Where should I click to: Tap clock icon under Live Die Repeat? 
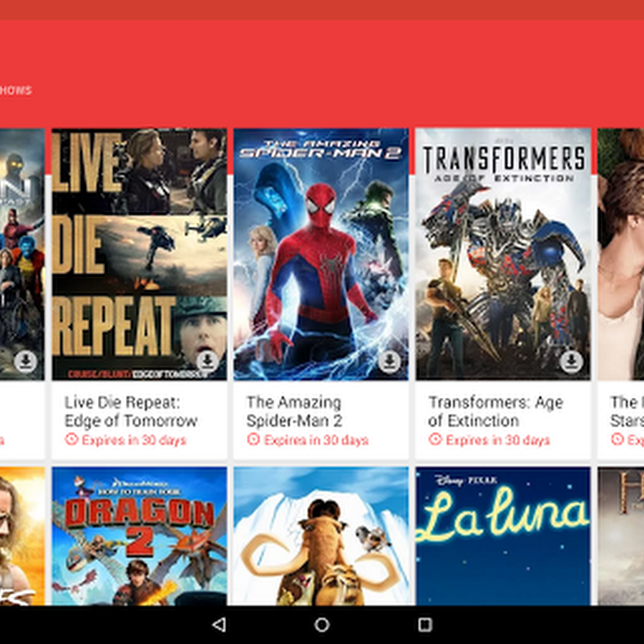pyautogui.click(x=72, y=439)
